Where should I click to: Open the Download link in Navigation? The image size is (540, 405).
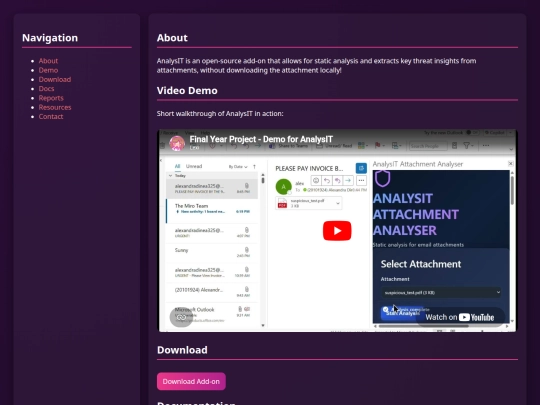(55, 80)
